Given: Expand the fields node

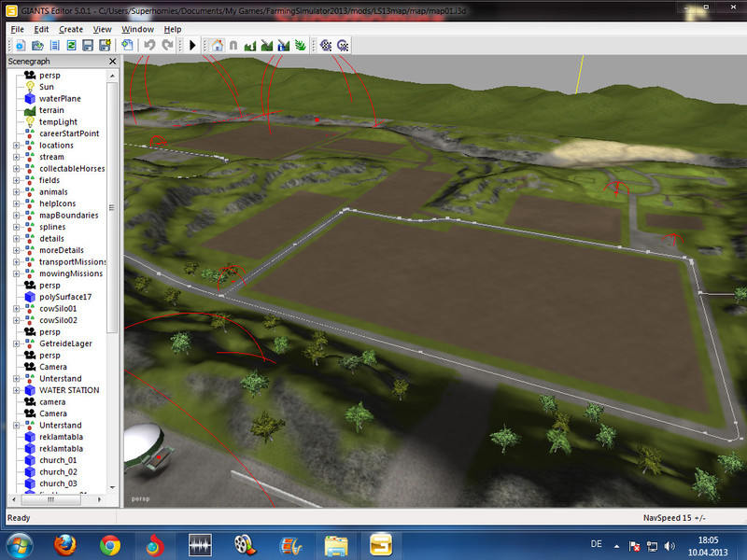Looking at the screenshot, I should click(x=16, y=180).
